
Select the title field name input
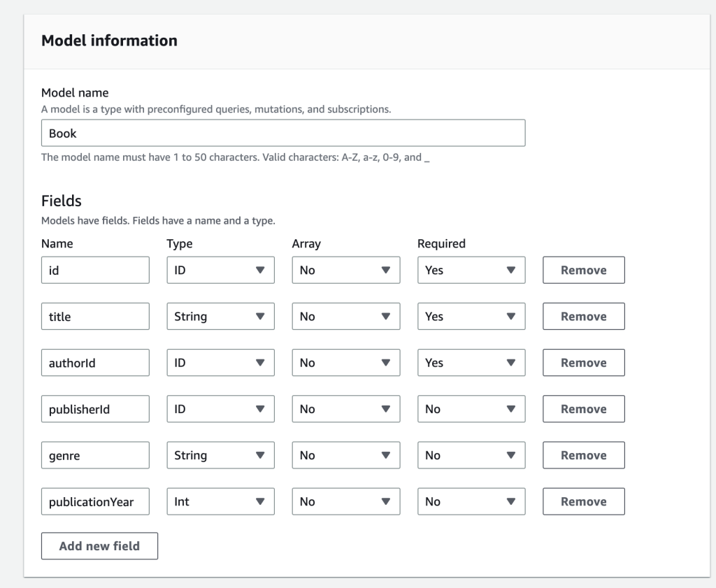(95, 316)
